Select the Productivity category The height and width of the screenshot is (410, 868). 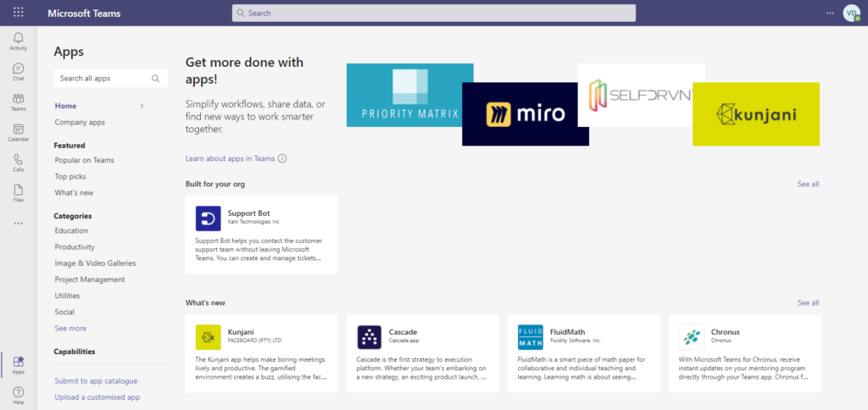click(x=75, y=247)
